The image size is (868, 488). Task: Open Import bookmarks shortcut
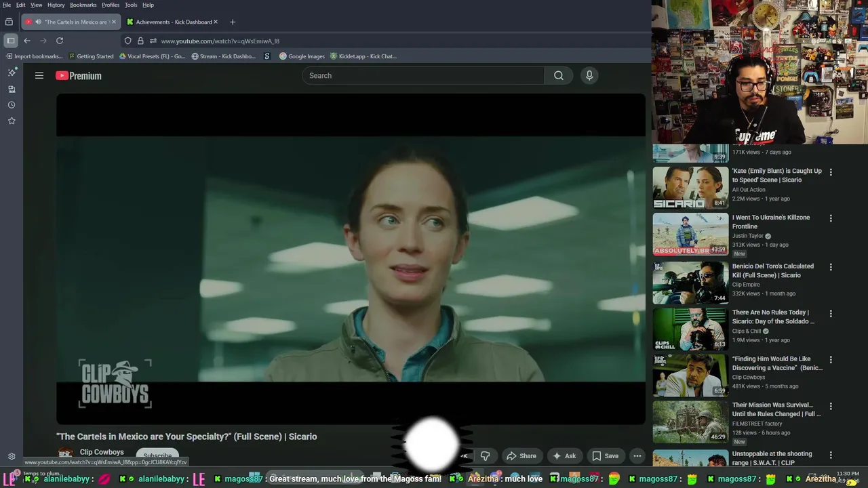35,56
